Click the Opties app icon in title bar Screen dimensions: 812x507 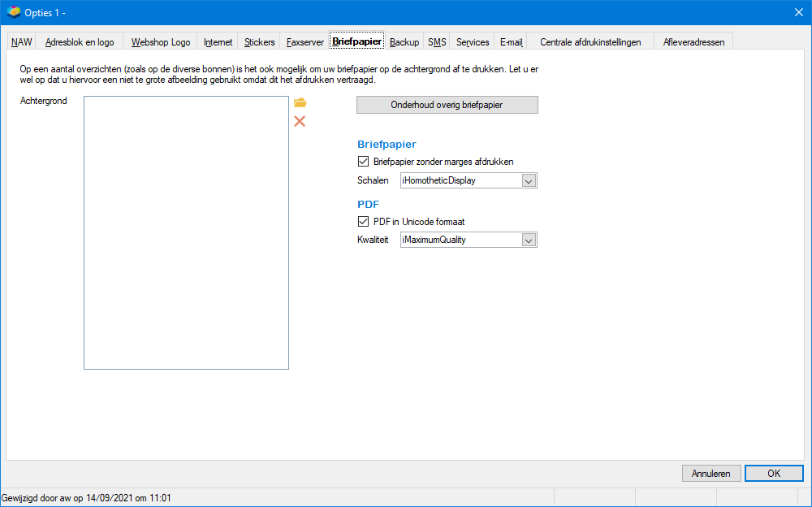click(14, 12)
